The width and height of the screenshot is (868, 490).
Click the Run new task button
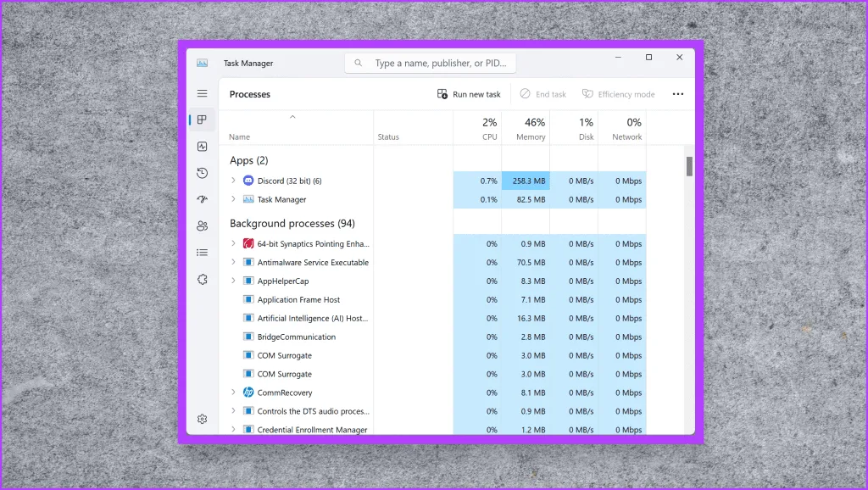tap(469, 94)
